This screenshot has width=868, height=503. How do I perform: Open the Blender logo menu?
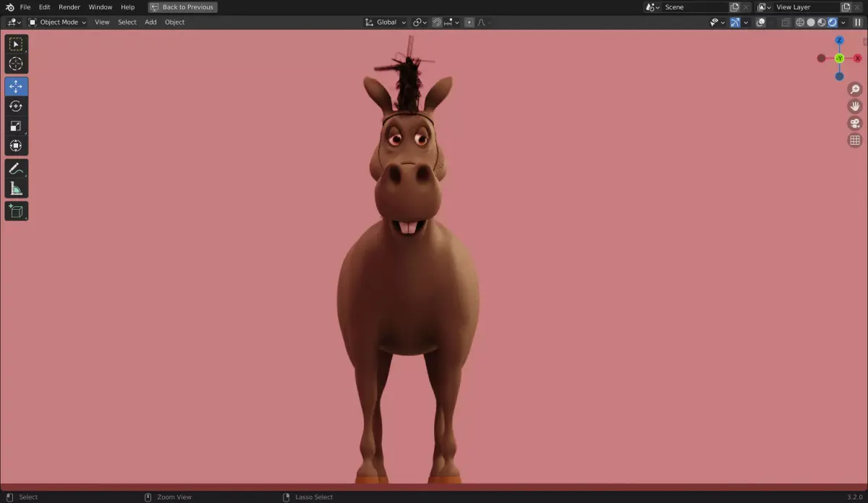point(10,7)
